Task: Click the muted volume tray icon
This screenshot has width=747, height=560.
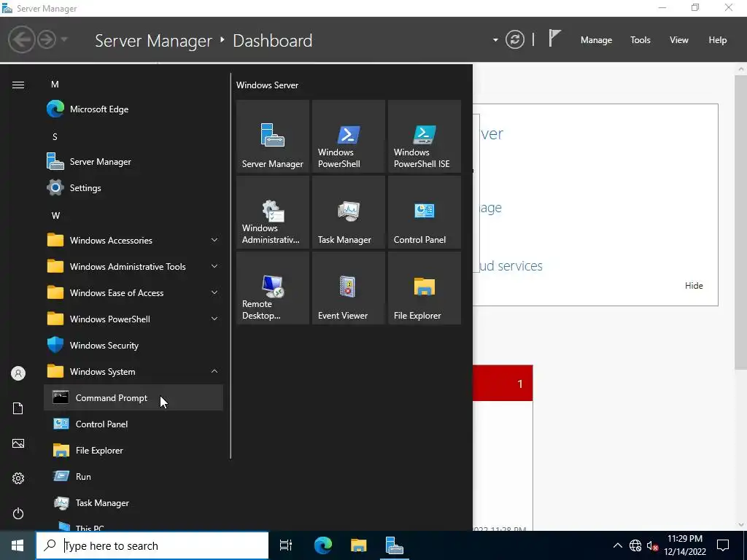Action: 652,545
